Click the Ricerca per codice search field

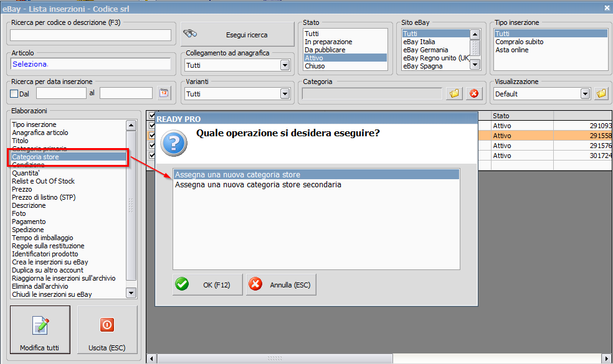(x=91, y=35)
